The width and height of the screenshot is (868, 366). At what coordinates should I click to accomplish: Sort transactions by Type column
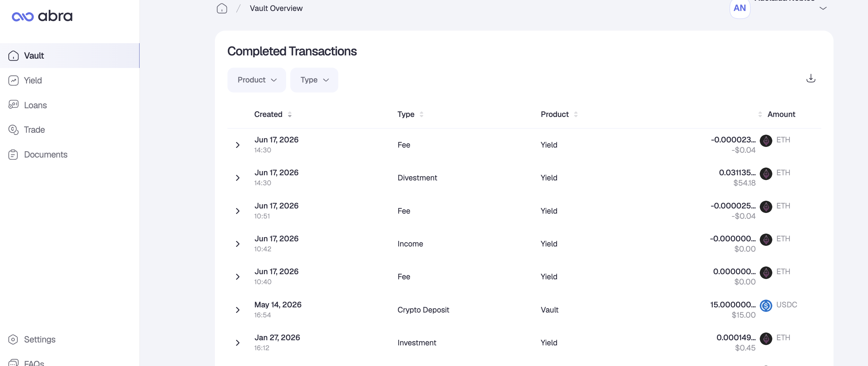406,114
